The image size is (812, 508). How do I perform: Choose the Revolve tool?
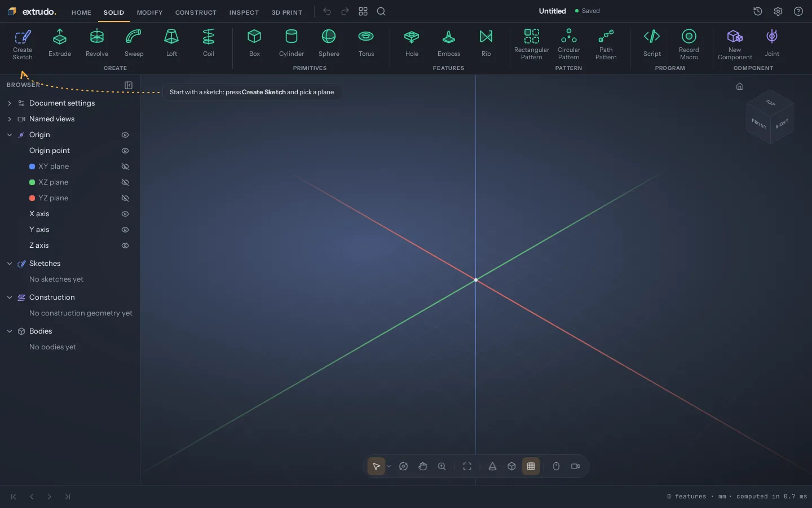coord(97,45)
